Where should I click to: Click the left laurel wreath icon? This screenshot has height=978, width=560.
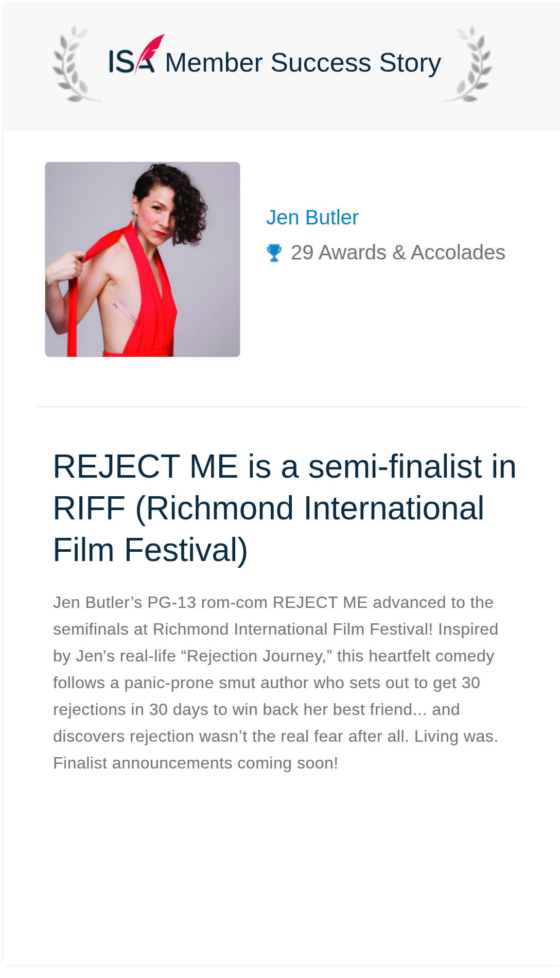tap(75, 63)
